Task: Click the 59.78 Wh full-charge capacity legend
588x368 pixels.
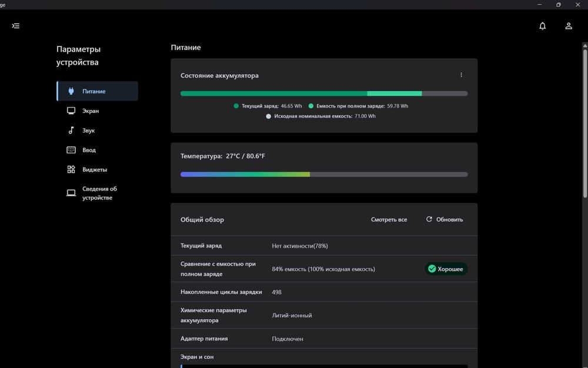Action: click(x=358, y=106)
